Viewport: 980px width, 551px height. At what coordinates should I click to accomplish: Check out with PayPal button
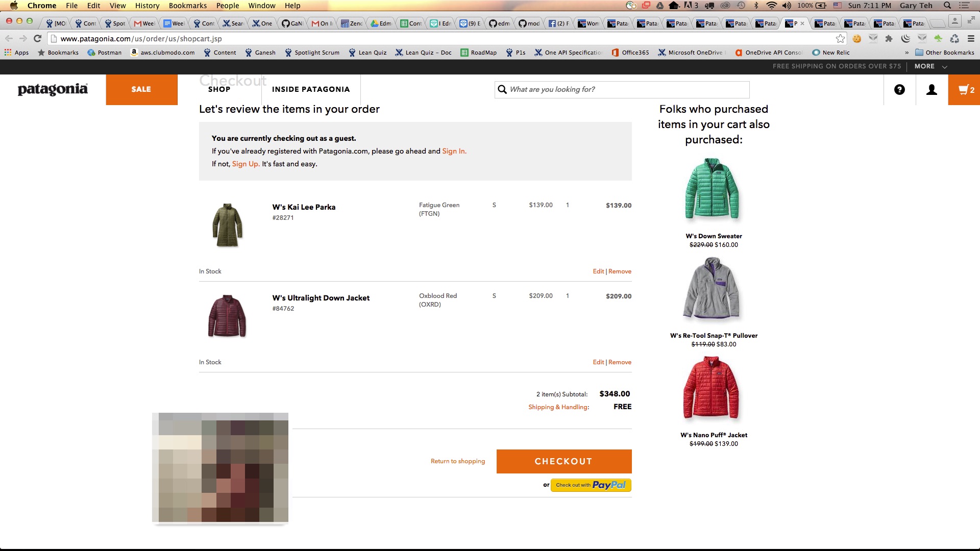[591, 485]
